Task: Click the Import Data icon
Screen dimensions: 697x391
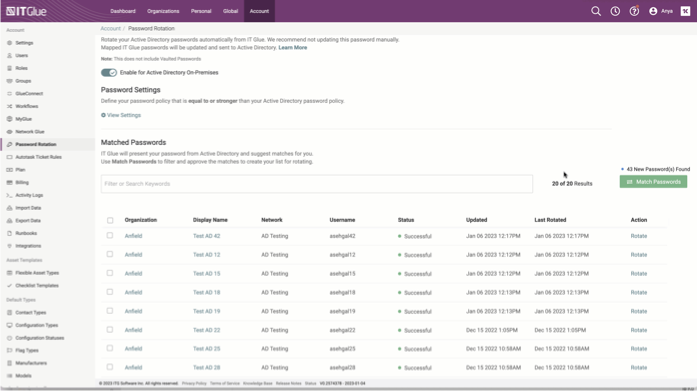Action: click(x=9, y=208)
